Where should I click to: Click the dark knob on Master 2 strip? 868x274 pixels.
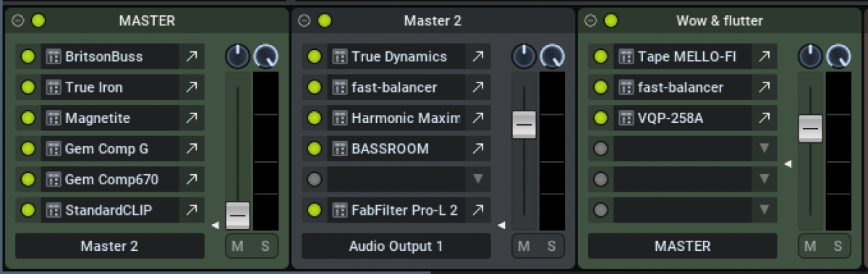click(524, 56)
